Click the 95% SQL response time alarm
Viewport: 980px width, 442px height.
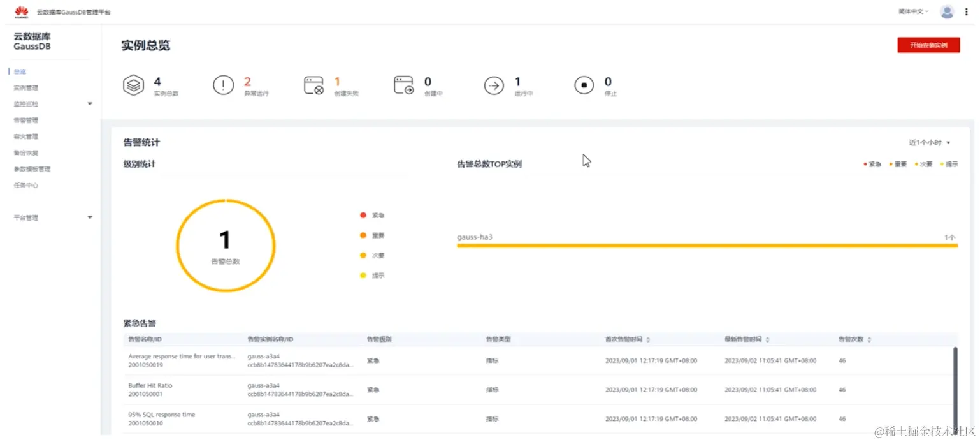(x=162, y=415)
